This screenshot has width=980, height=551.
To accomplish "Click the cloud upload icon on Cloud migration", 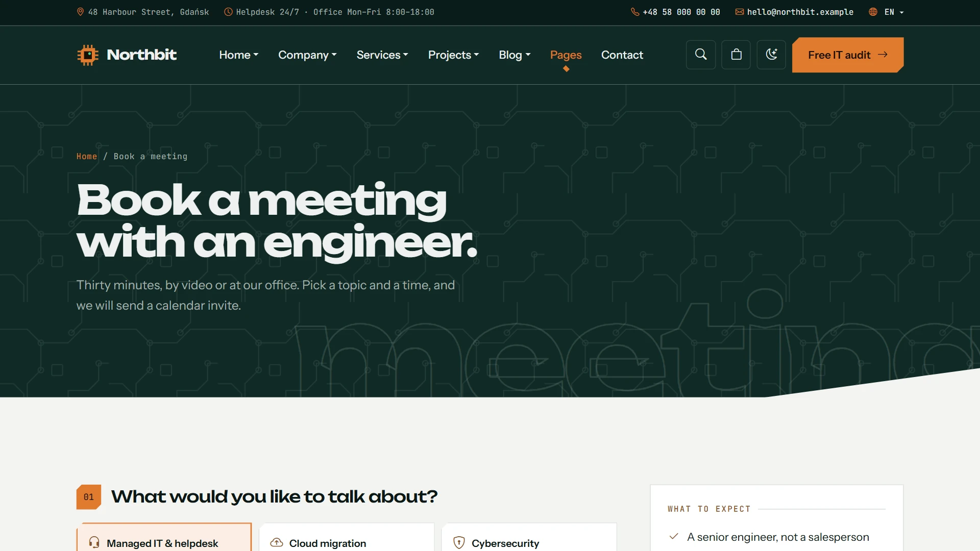I will (x=276, y=542).
